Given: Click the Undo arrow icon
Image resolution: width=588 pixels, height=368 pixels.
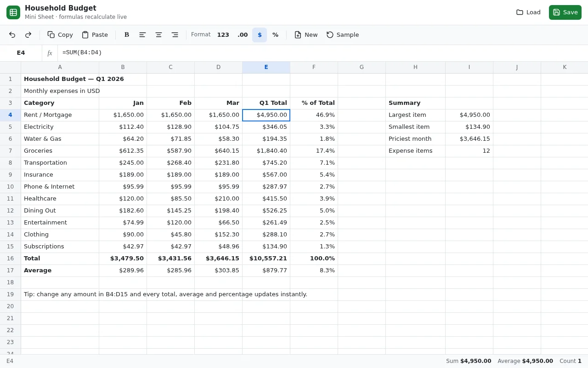Looking at the screenshot, I should (x=12, y=35).
